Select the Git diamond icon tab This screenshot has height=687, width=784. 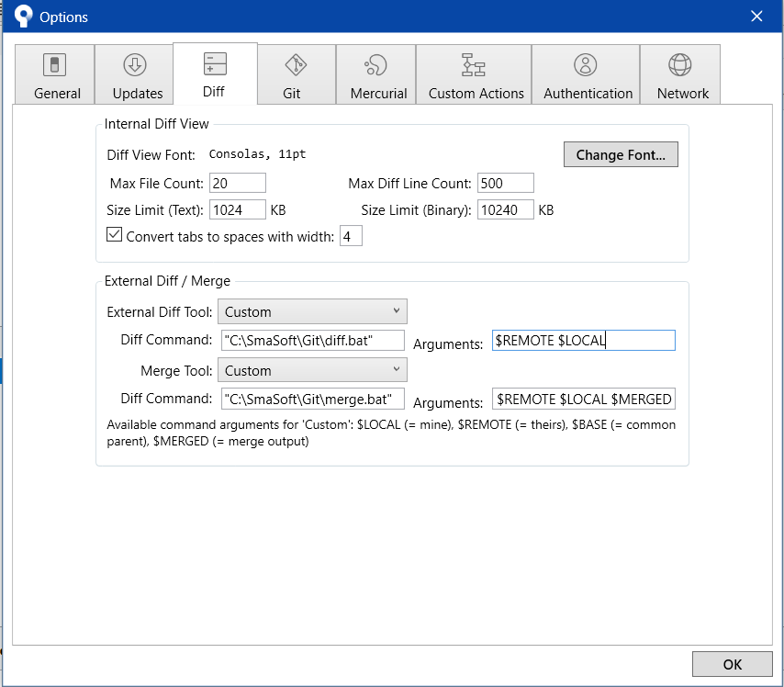click(296, 65)
